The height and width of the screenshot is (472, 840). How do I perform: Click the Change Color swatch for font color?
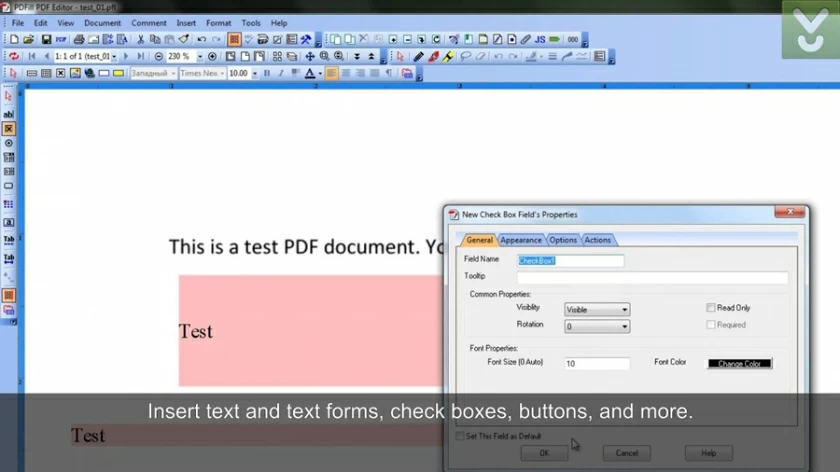pos(740,364)
